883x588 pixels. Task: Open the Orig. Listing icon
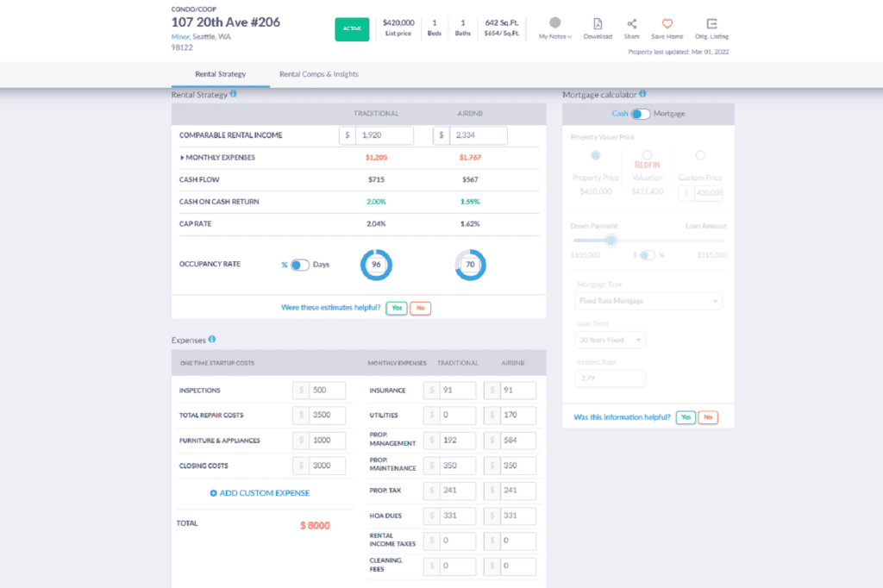(x=712, y=26)
